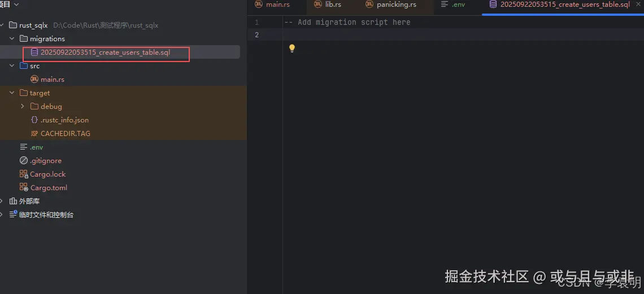Click the JSP icon beside CACHEDIR.TAG
Image resolution: width=644 pixels, height=294 pixels.
pyautogui.click(x=34, y=134)
